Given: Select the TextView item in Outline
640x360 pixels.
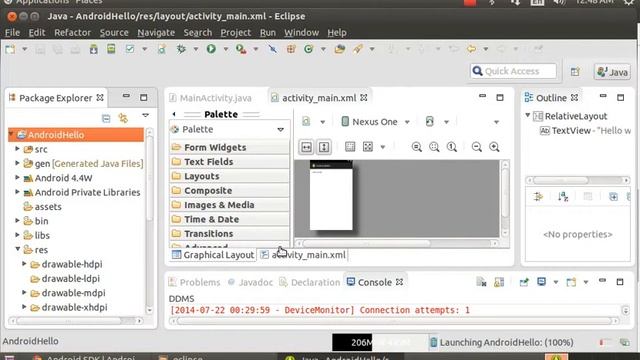Looking at the screenshot, I should [585, 131].
